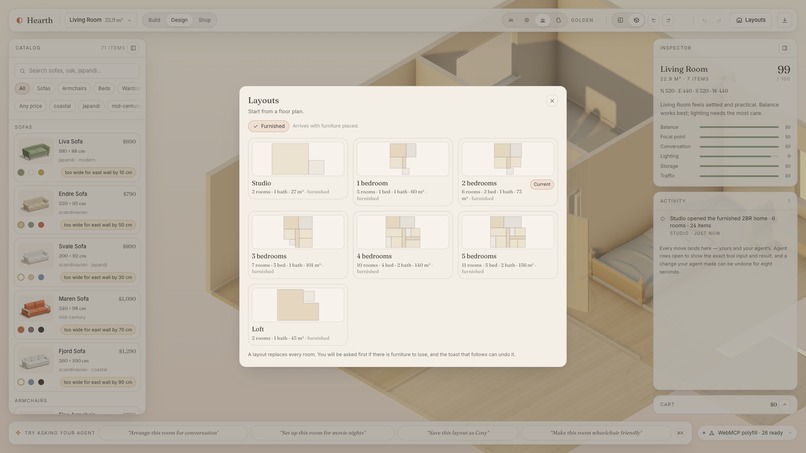Open the WebMCP polyfill status dropdown
Screen dimensions: 806x453
click(747, 433)
